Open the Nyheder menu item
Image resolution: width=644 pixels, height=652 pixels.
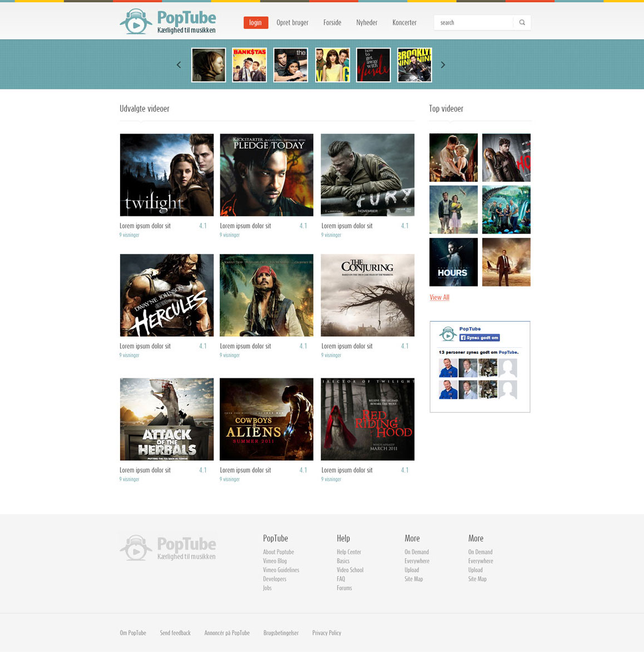pos(366,22)
